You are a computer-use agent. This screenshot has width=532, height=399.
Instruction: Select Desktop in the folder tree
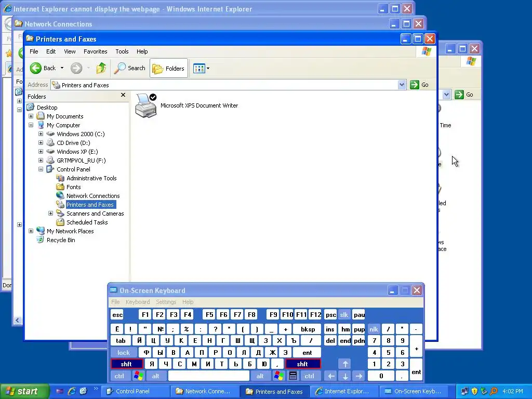tap(47, 108)
